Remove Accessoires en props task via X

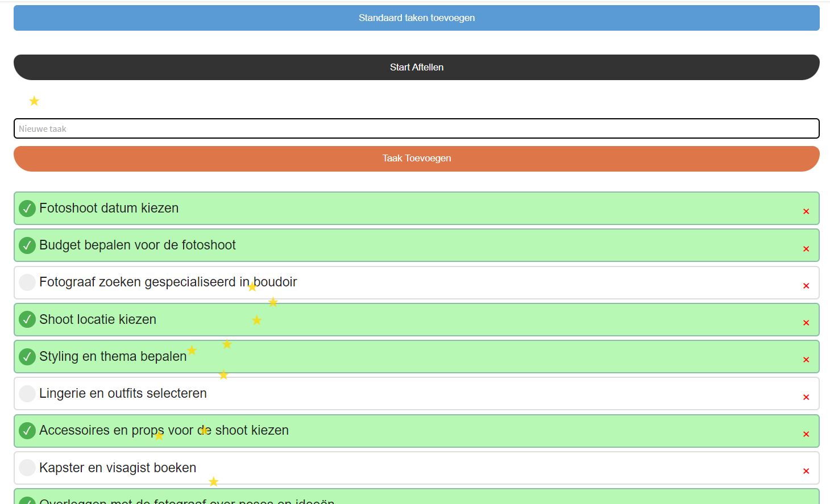point(806,434)
